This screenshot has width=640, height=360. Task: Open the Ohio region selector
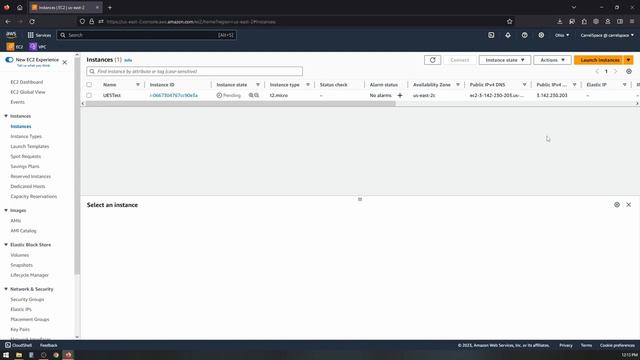tap(562, 35)
